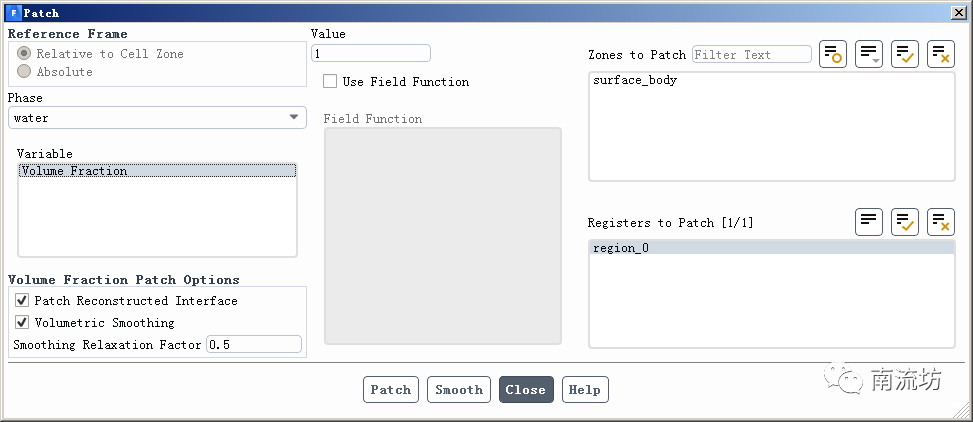Toggle Patch Reconstructed Interface checkbox
Screen dimensions: 973x422
click(22, 300)
